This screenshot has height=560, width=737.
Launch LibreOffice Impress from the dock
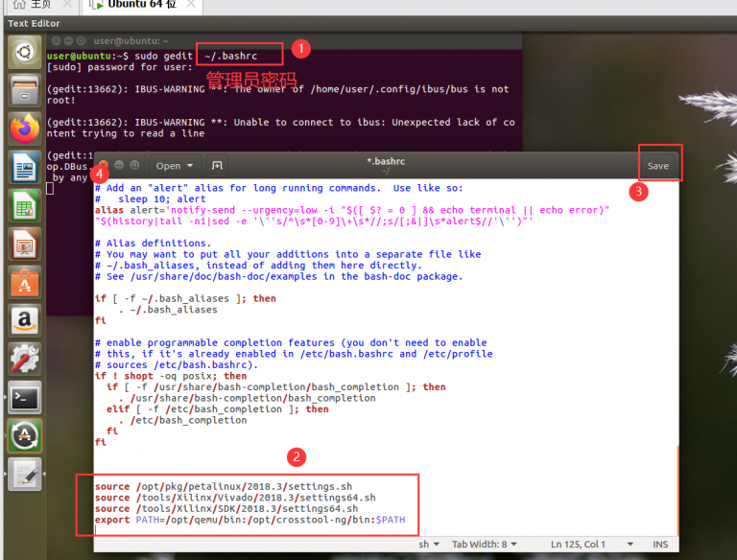click(x=24, y=244)
